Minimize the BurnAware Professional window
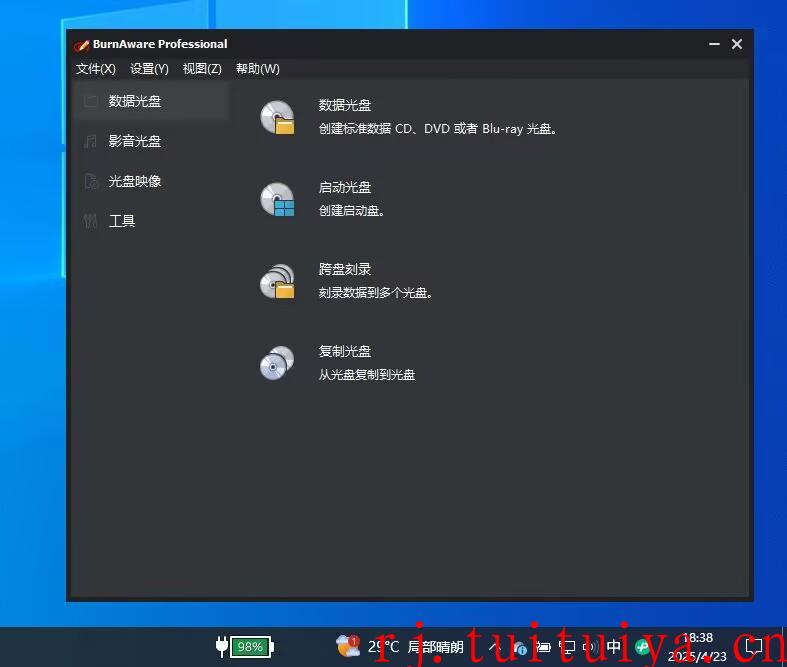The height and width of the screenshot is (667, 787). 714,44
